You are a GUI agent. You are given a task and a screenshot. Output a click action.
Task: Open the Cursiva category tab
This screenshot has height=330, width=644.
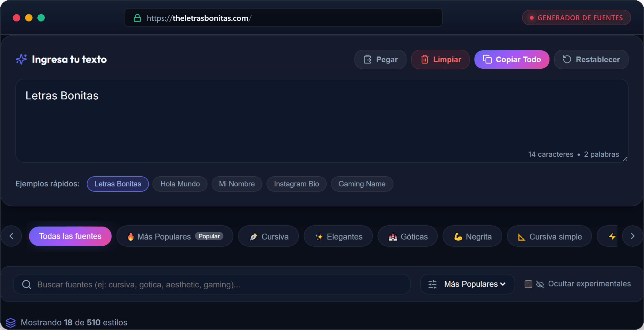pyautogui.click(x=269, y=236)
